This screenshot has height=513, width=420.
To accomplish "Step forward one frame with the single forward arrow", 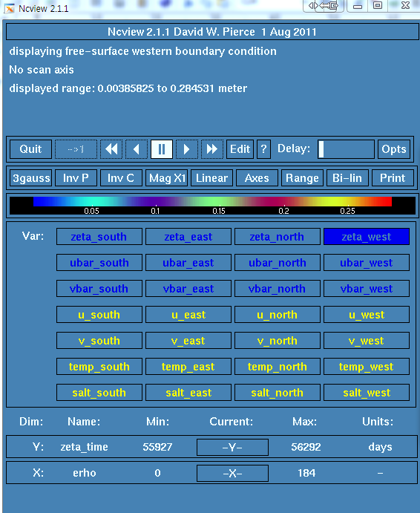I will pyautogui.click(x=187, y=149).
